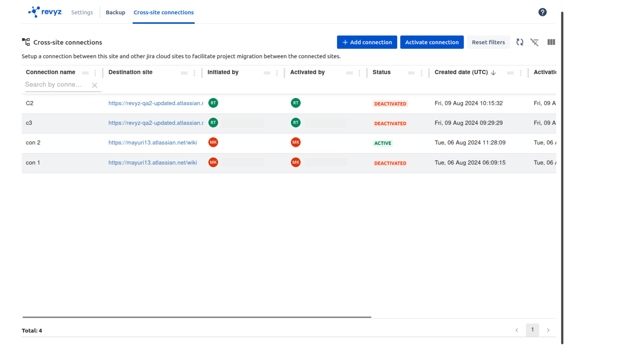Click the clear filters icon
Image resolution: width=644 pixels, height=354 pixels.
pyautogui.click(x=534, y=42)
